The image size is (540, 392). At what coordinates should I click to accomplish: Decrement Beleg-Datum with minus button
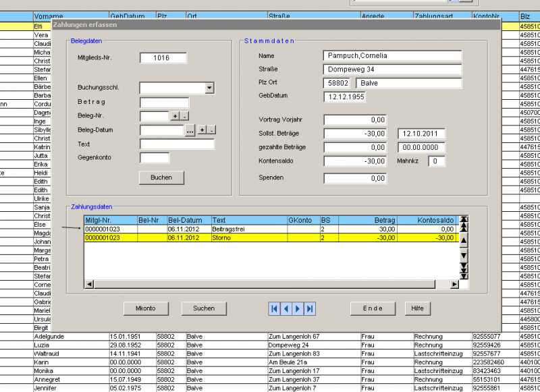coord(211,130)
